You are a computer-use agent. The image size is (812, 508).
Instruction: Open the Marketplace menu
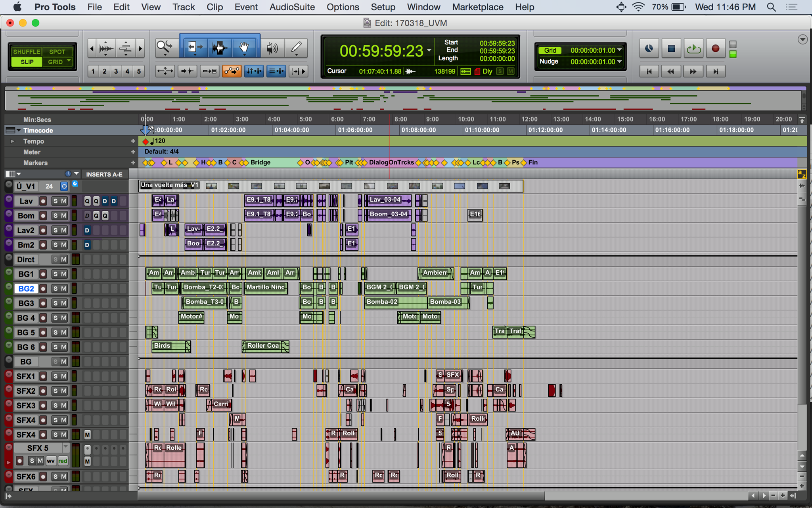(x=477, y=7)
